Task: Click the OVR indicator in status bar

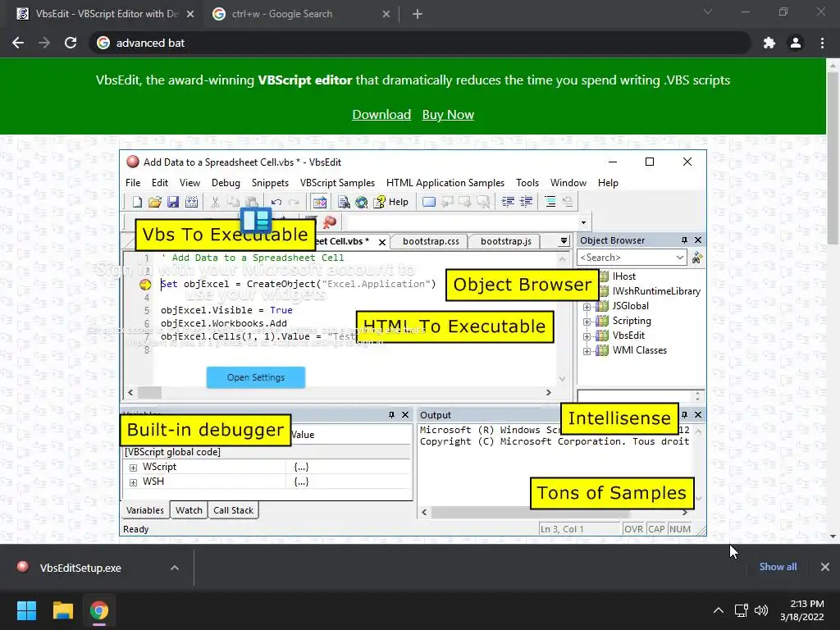Action: tap(633, 529)
